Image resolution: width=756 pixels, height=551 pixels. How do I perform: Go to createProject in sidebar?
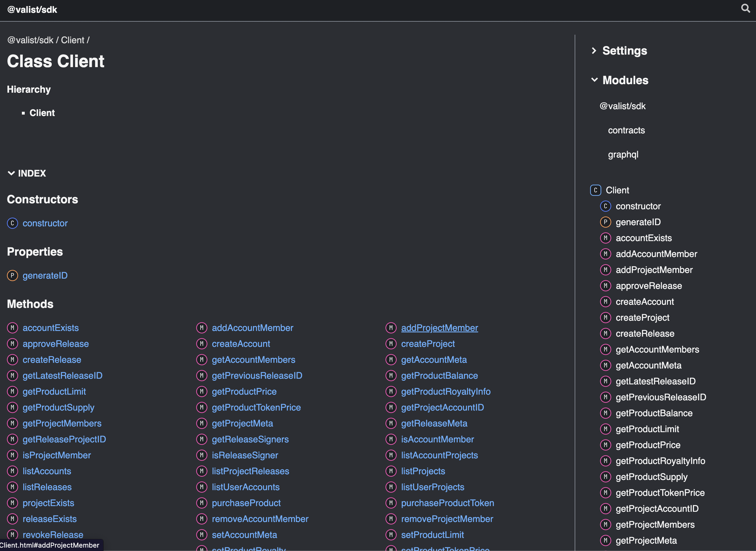tap(642, 318)
